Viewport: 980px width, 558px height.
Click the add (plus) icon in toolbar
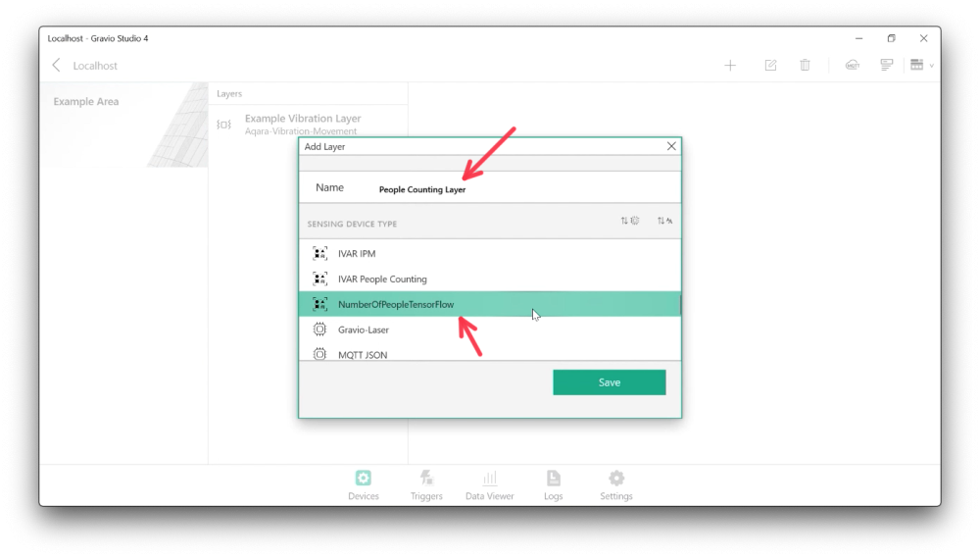[730, 65]
